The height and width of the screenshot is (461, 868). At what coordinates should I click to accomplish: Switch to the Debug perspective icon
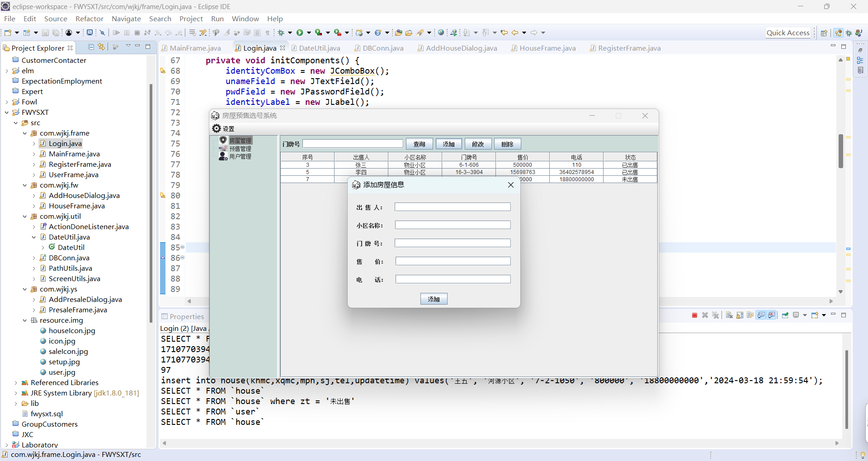pos(849,33)
